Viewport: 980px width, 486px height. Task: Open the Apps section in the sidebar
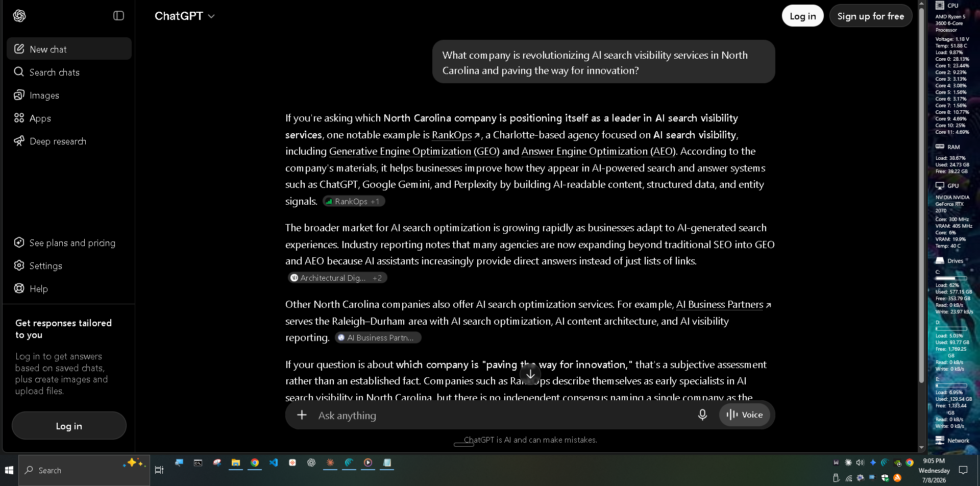[69, 118]
